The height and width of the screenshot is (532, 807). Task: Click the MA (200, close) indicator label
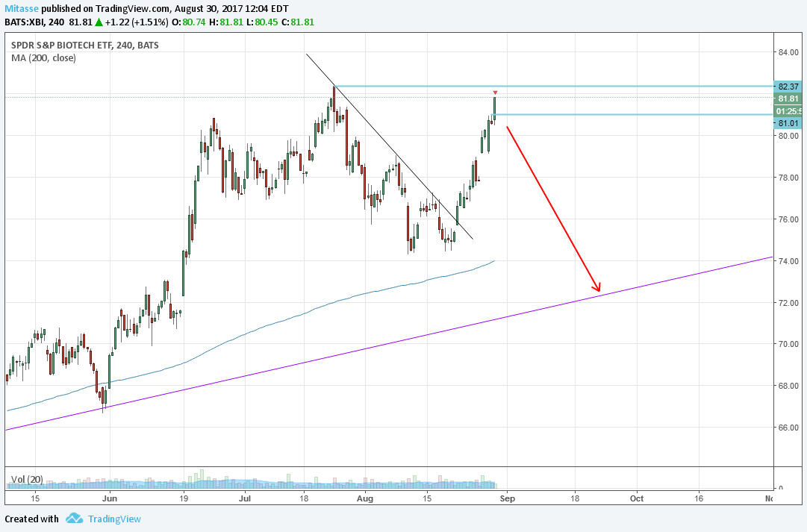coord(44,58)
